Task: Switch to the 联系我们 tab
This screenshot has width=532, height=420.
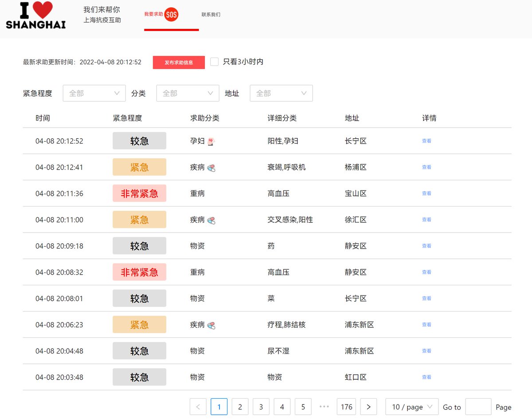Action: [211, 15]
